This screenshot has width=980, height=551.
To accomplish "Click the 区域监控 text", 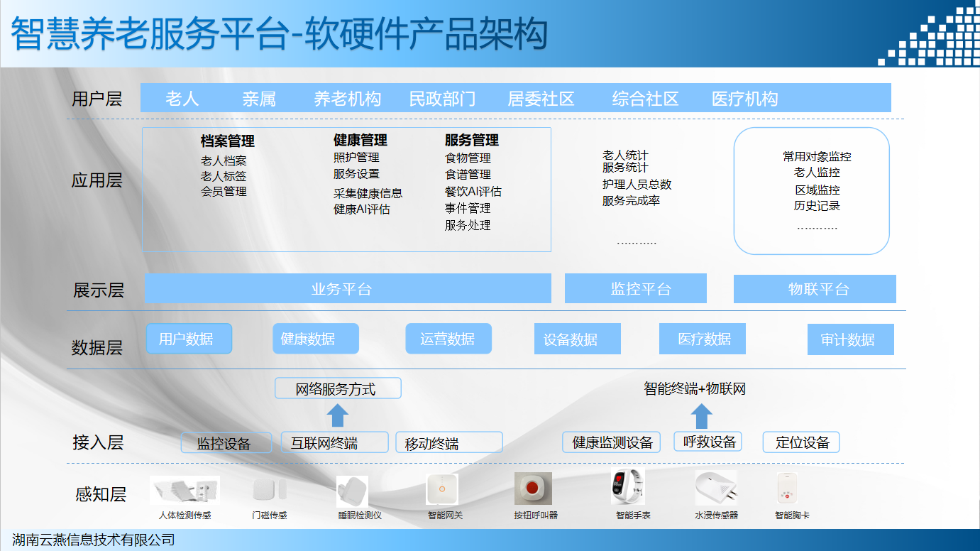I will [817, 190].
